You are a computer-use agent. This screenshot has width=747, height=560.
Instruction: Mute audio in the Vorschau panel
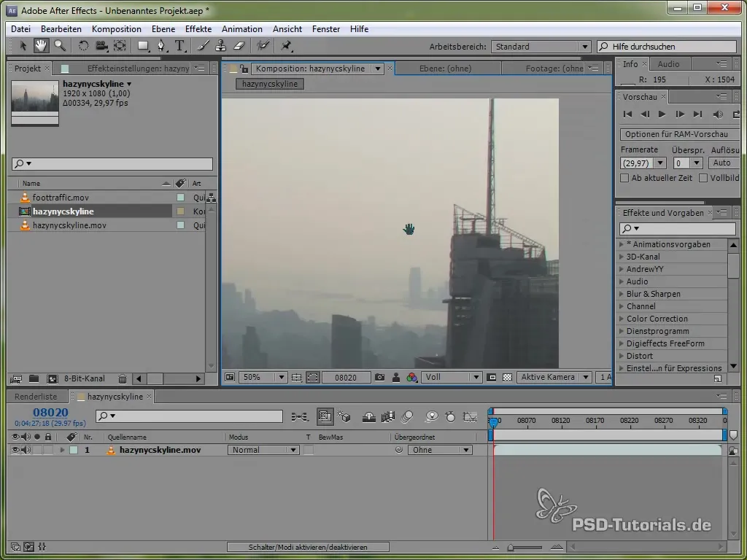717,114
